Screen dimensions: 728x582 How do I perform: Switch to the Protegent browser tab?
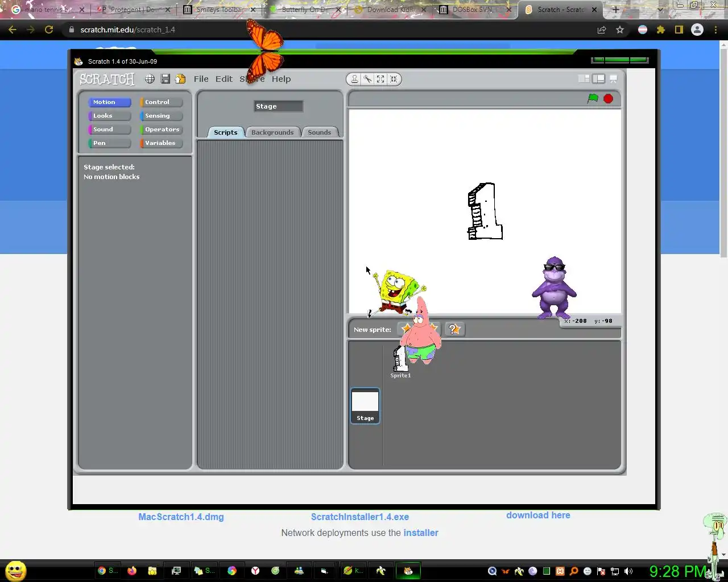pos(134,10)
